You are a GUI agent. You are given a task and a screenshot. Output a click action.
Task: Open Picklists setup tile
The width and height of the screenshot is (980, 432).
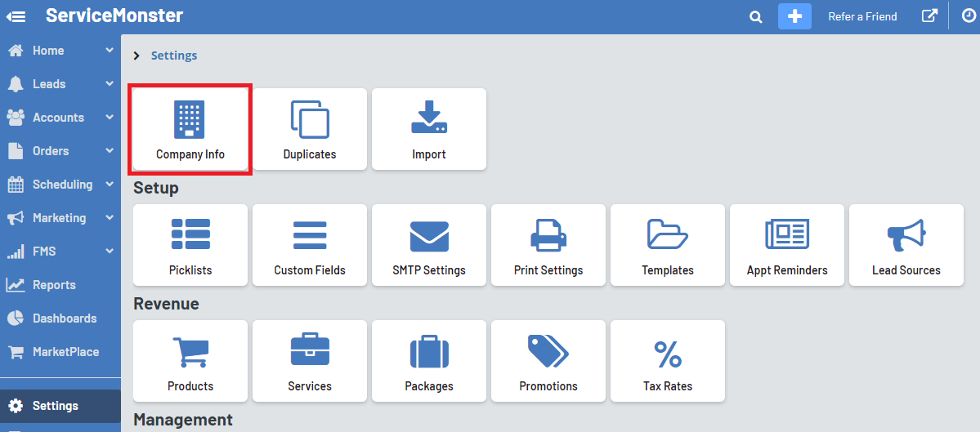pos(190,245)
